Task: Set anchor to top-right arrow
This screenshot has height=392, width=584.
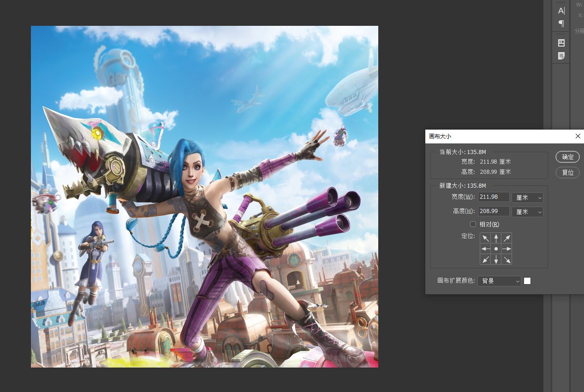Action: [507, 238]
